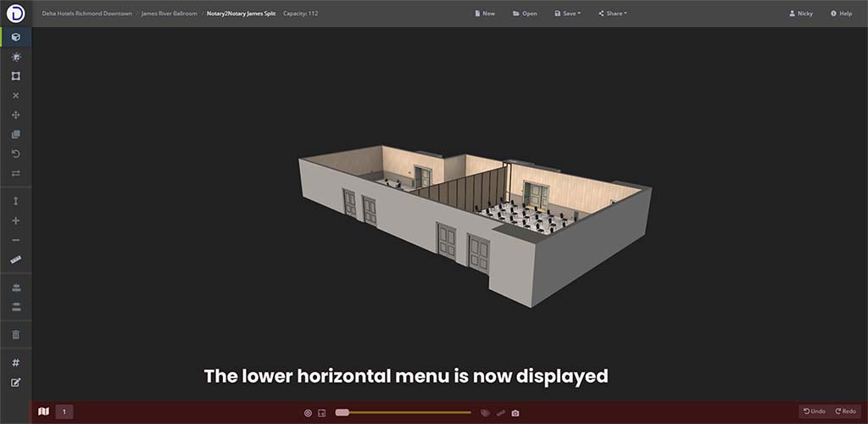Click the minus icon in sidebar
Image resolution: width=868 pixels, height=424 pixels.
click(16, 240)
